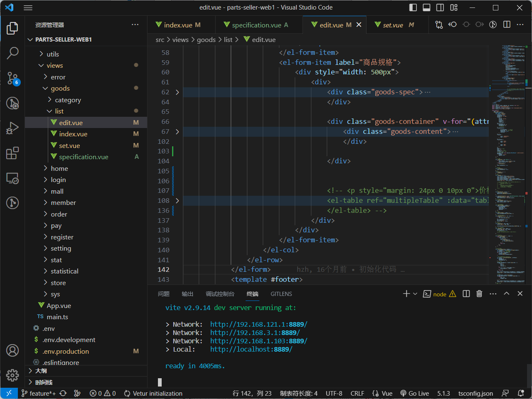Click Go Live in status bar

point(414,394)
